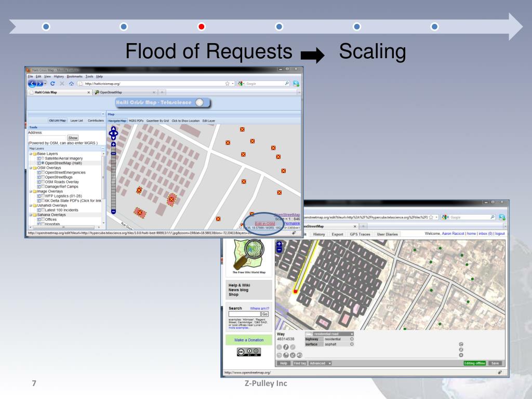Click Make a Donation link
This screenshot has width=532, height=399.
[249, 340]
